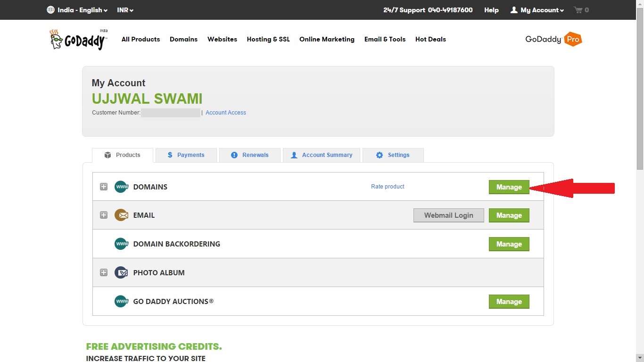Click Manage for Email
Viewport: 644px width, 362px height.
click(x=509, y=215)
